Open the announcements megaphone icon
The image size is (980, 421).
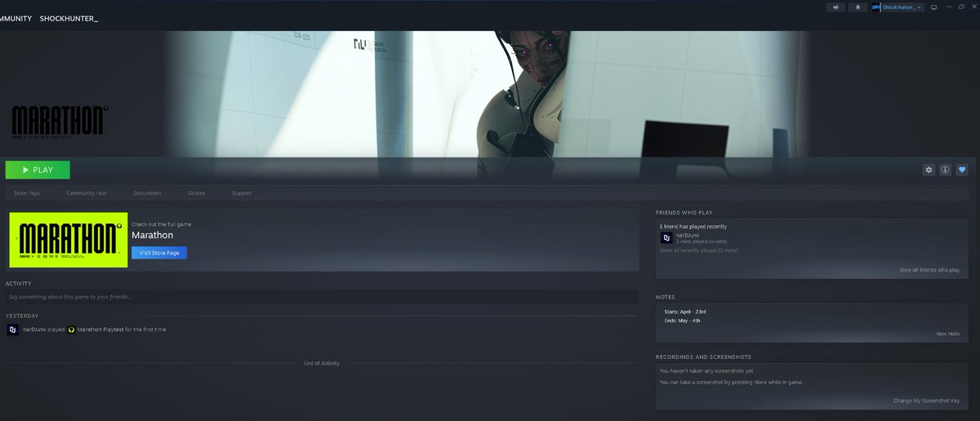(x=835, y=7)
